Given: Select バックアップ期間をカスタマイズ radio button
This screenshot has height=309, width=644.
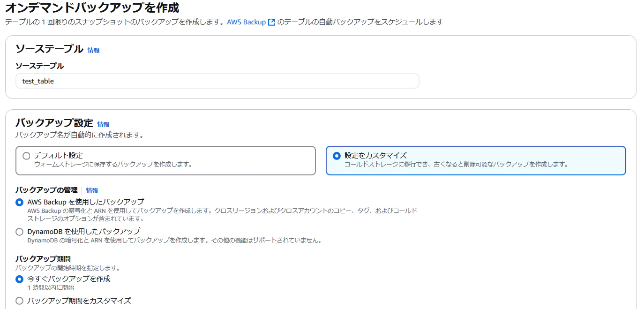Looking at the screenshot, I should pos(19,301).
